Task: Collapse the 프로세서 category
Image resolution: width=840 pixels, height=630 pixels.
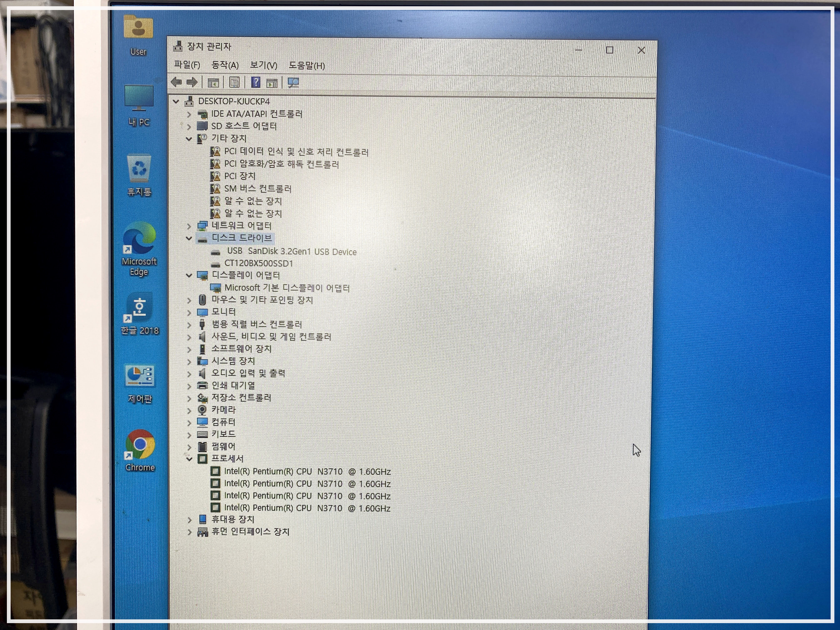Action: coord(189,459)
